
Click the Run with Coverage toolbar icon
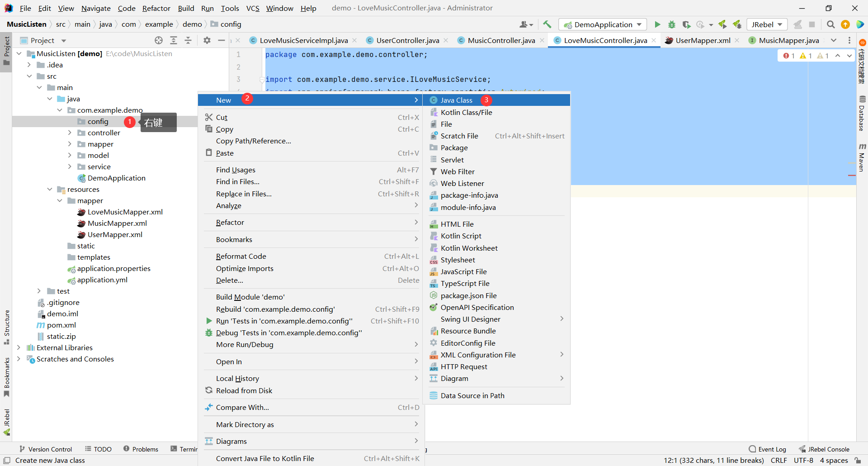click(686, 24)
